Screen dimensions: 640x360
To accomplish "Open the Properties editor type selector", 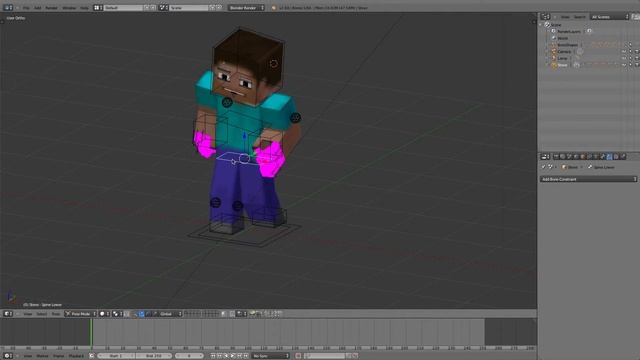I will 545,157.
